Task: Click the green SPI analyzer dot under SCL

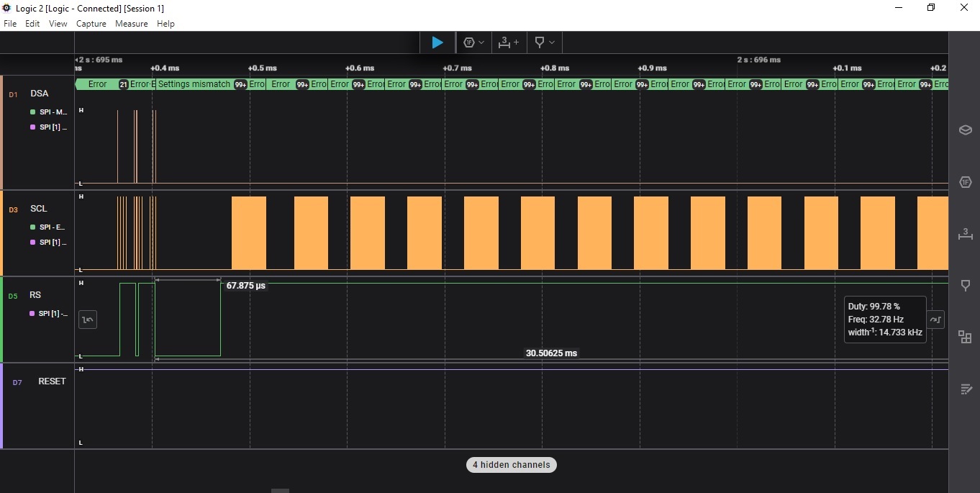Action: click(32, 227)
